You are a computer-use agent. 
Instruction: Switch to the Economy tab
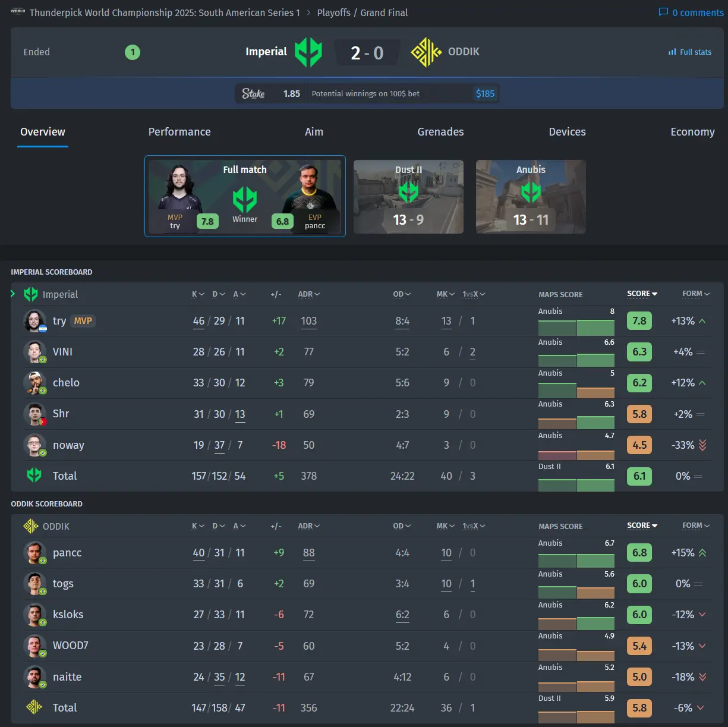pyautogui.click(x=692, y=132)
